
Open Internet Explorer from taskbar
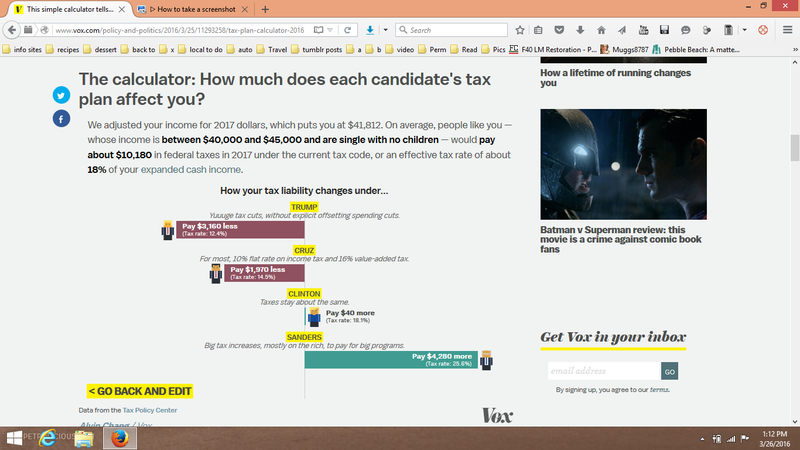[48, 438]
